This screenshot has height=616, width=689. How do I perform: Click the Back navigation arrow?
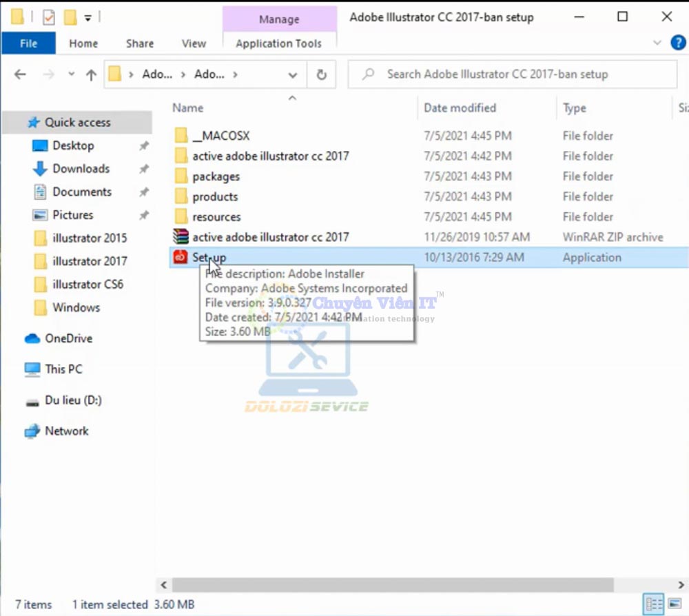point(20,74)
